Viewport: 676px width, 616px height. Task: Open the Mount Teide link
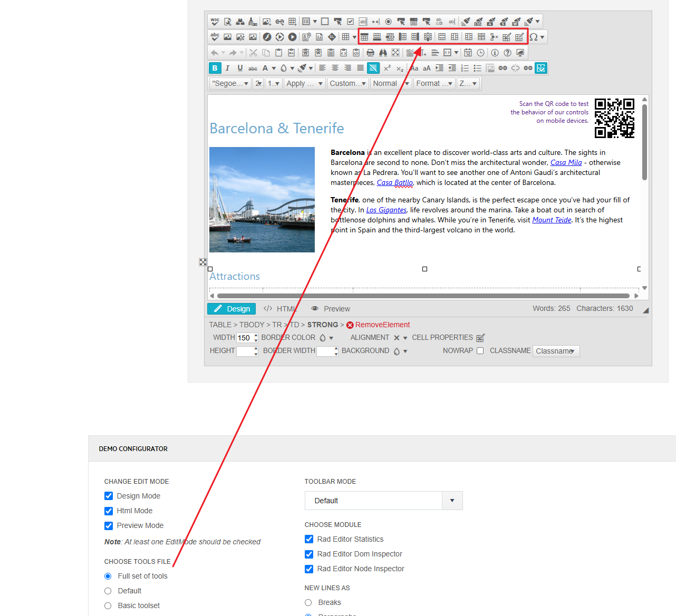[x=552, y=220]
